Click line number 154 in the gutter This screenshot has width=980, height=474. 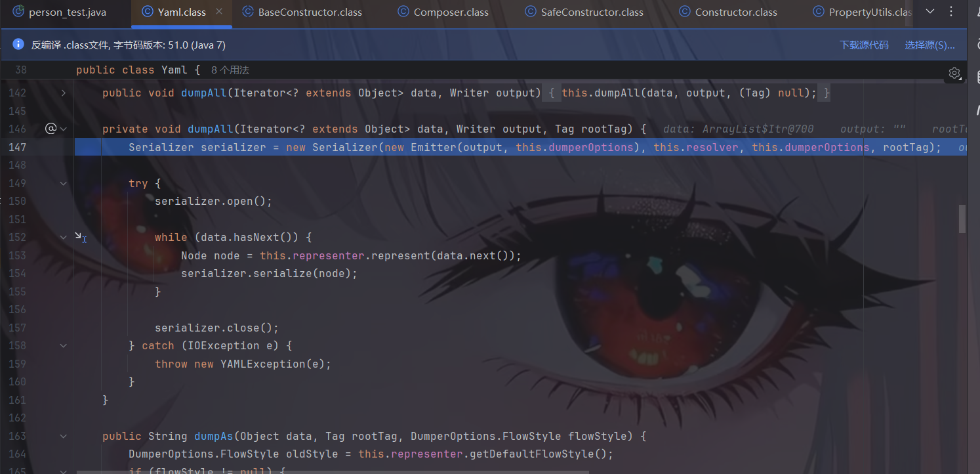[x=18, y=273]
